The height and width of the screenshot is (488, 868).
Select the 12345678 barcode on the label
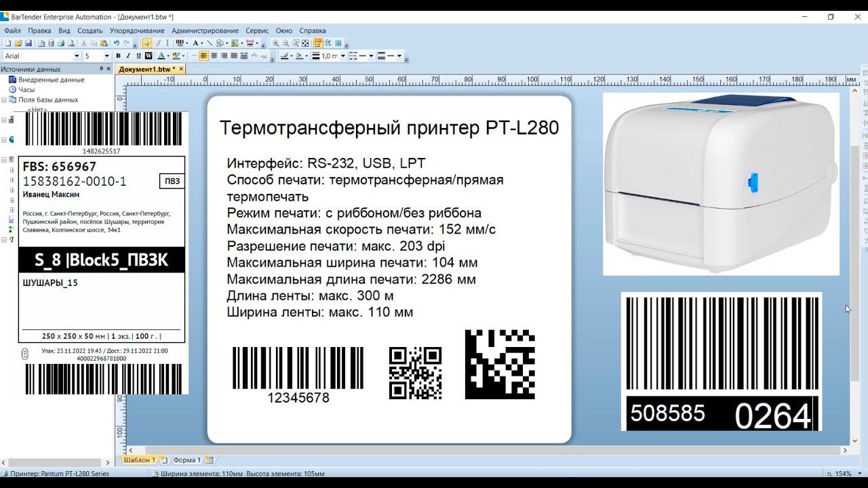298,375
